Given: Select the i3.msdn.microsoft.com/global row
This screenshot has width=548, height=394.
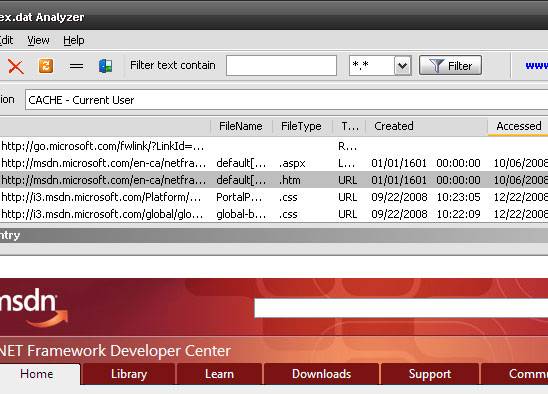Looking at the screenshot, I should pos(274,214).
